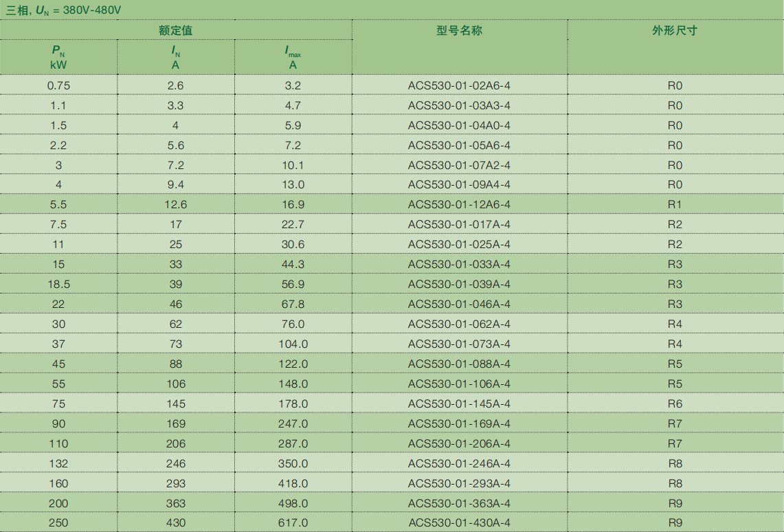Click the 外形尺寸 column header
This screenshot has width=784, height=532.
pyautogui.click(x=675, y=31)
